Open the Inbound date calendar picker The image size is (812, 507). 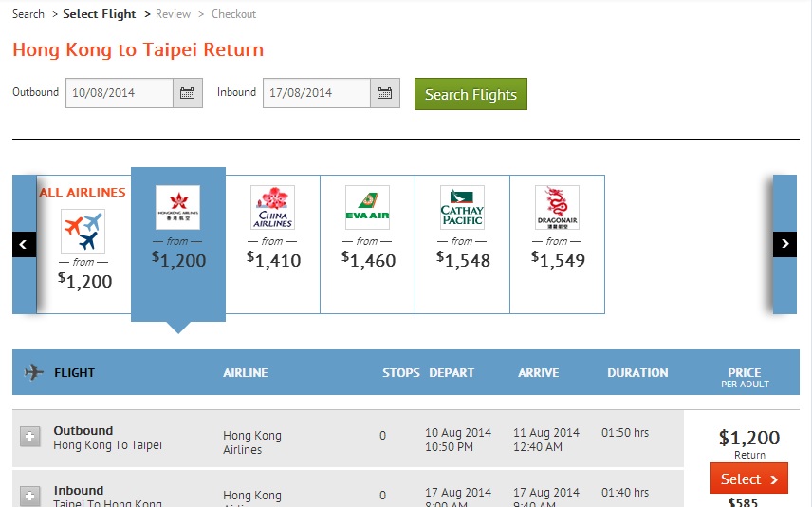(x=384, y=93)
